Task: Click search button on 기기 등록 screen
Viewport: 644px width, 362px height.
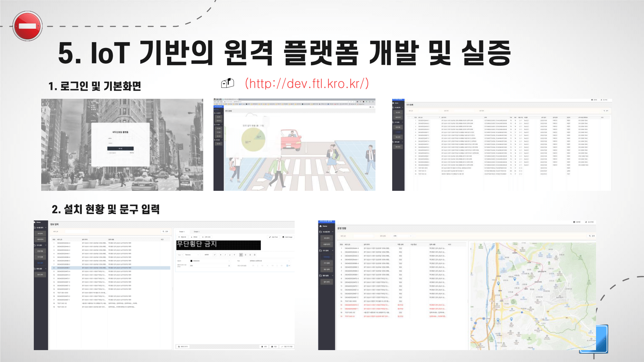Action: coord(606,111)
